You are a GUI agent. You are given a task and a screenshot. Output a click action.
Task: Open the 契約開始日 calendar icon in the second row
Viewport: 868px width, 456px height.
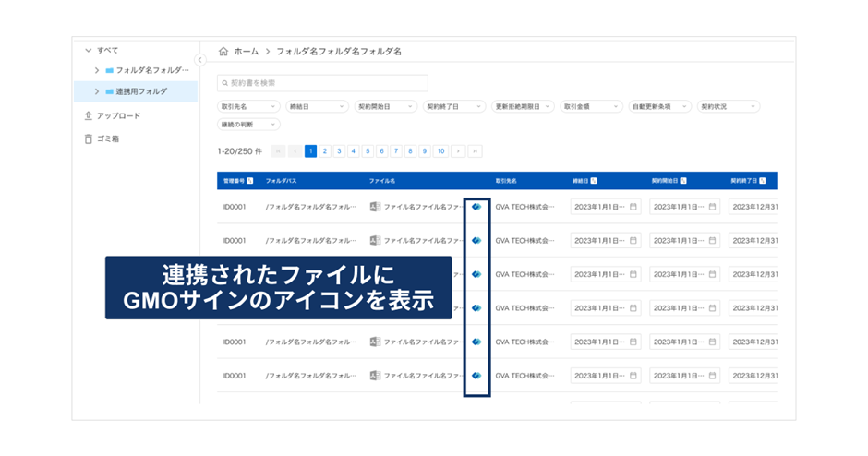point(713,241)
